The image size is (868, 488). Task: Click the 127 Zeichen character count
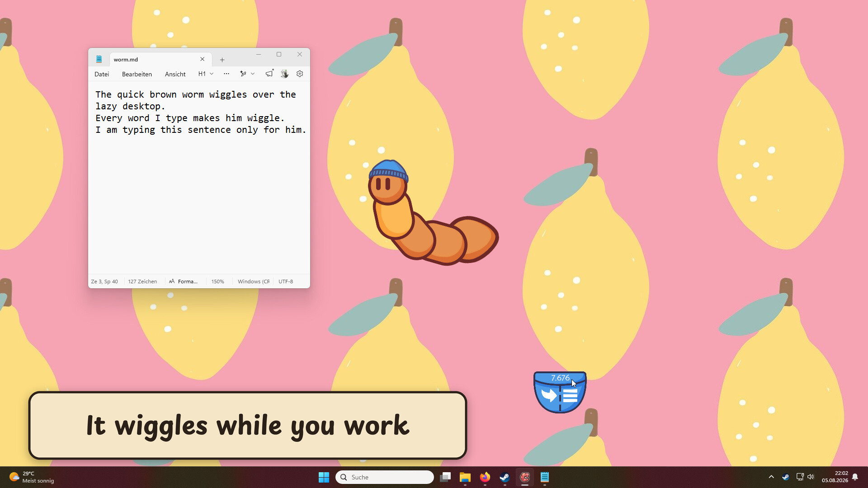point(142,282)
